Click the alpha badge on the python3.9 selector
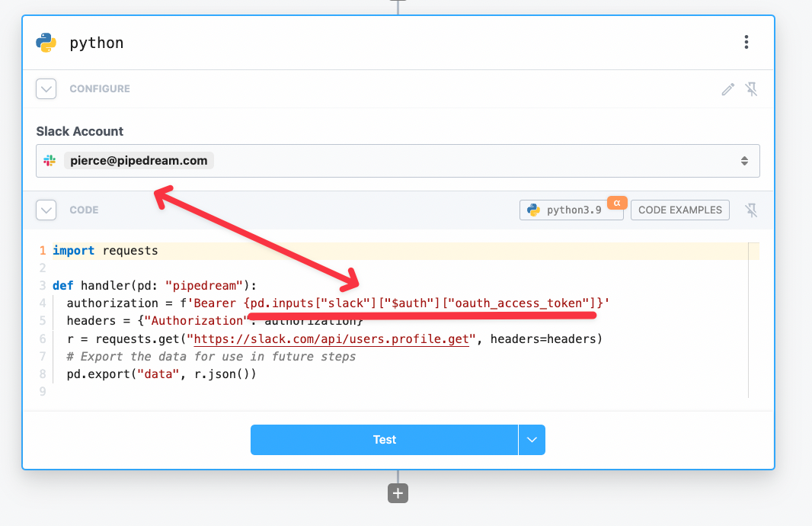The image size is (812, 526). [x=615, y=202]
